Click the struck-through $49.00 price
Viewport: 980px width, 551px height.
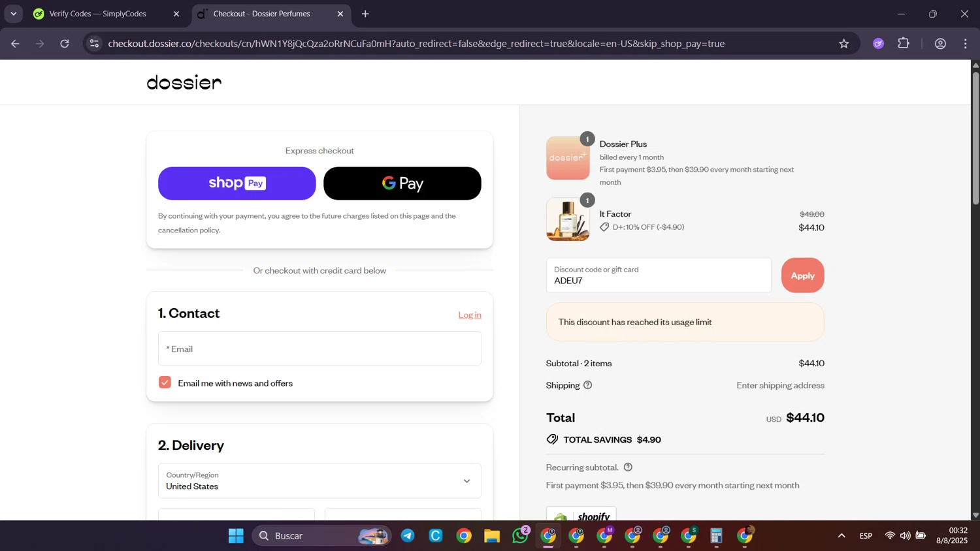click(812, 214)
